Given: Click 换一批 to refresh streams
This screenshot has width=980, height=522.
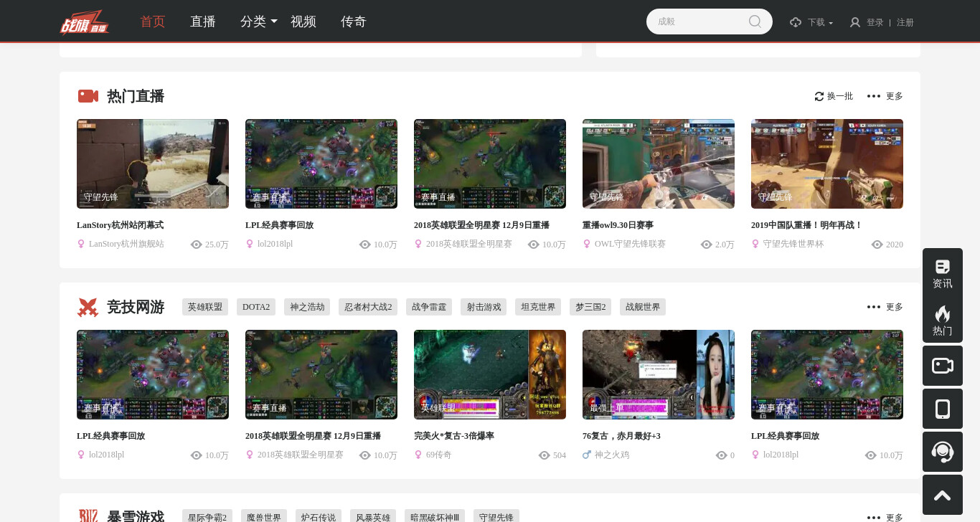Looking at the screenshot, I should pos(840,96).
